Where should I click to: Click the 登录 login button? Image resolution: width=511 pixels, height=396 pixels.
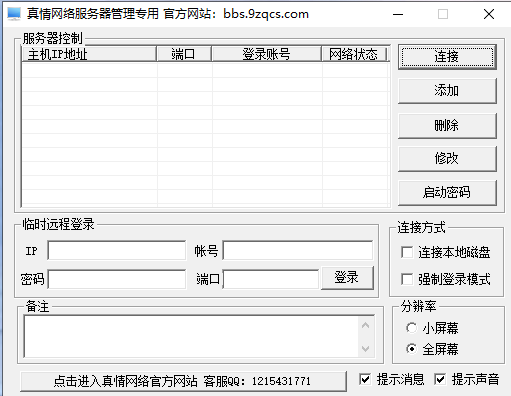347,278
